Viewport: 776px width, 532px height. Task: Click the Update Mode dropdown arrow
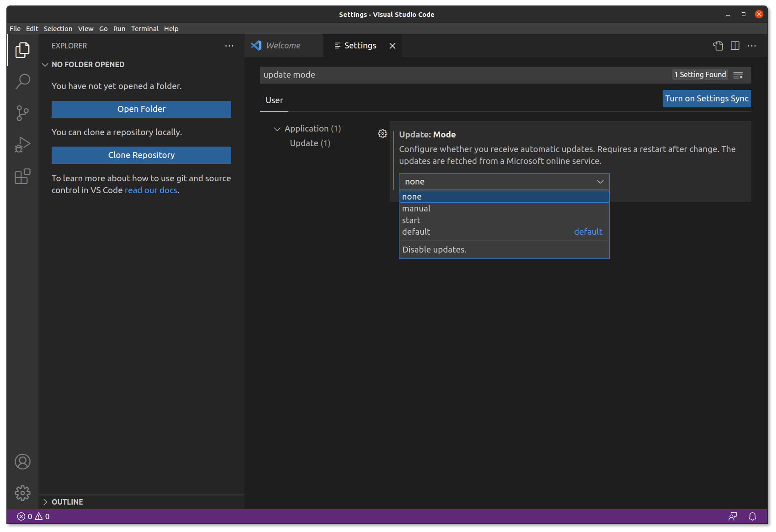click(600, 182)
